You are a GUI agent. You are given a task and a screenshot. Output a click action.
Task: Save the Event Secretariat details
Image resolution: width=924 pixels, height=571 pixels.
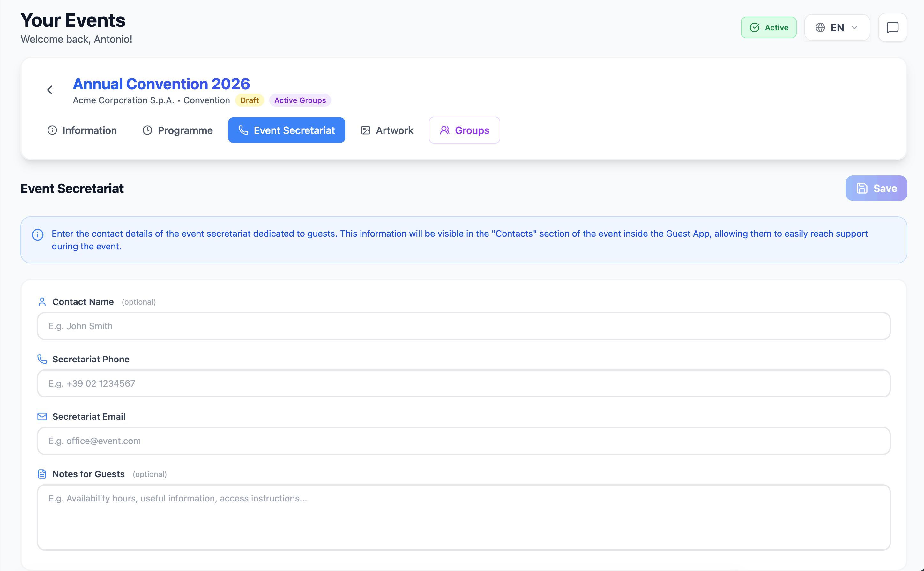(x=876, y=188)
